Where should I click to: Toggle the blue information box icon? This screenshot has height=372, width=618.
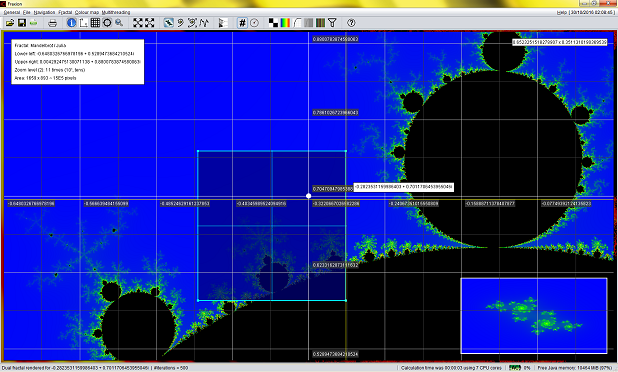pyautogui.click(x=71, y=23)
